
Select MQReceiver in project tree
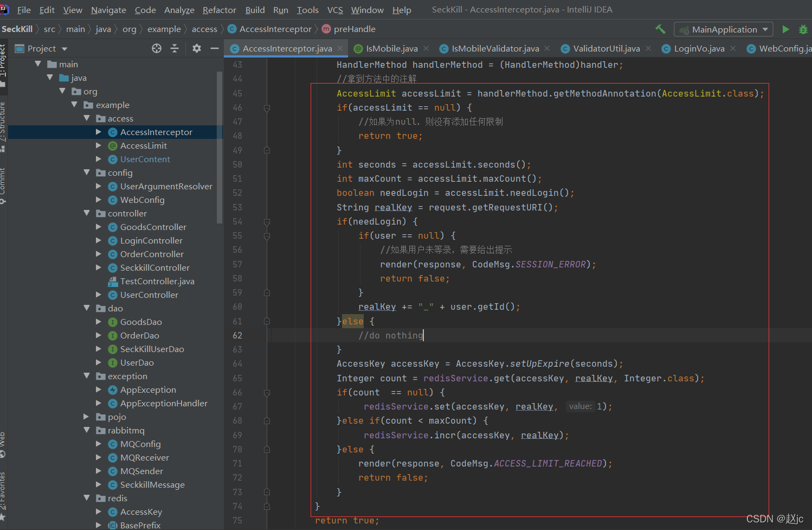coord(144,457)
